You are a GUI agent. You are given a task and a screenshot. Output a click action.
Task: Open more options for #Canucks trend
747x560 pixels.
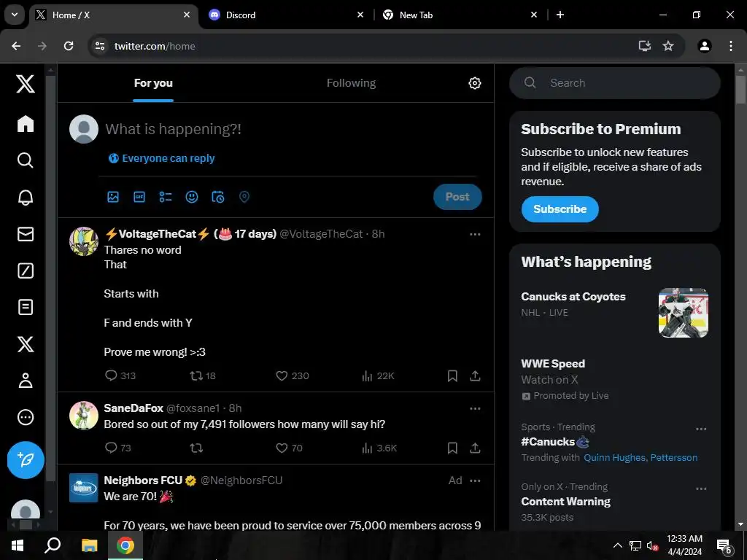click(x=701, y=429)
